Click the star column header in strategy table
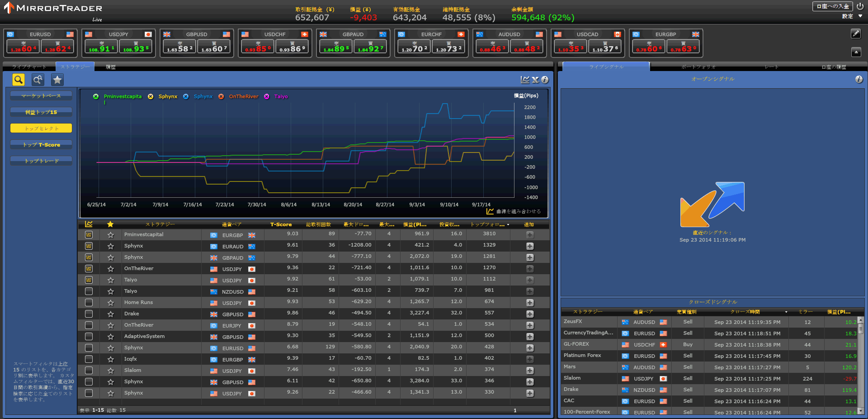868x419 pixels. [110, 224]
